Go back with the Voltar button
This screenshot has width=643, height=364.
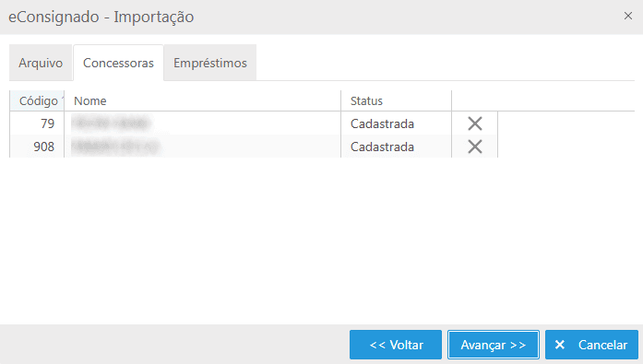pos(396,345)
